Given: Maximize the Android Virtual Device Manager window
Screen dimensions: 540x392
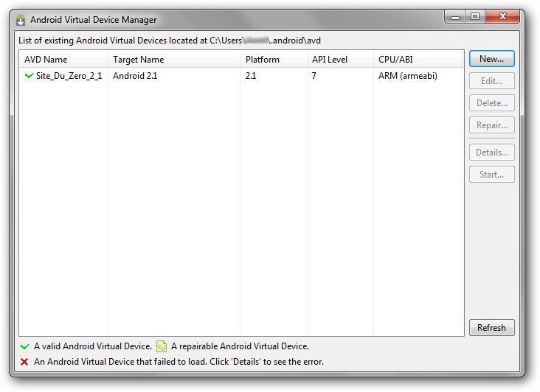Looking at the screenshot, I should tap(475, 16).
